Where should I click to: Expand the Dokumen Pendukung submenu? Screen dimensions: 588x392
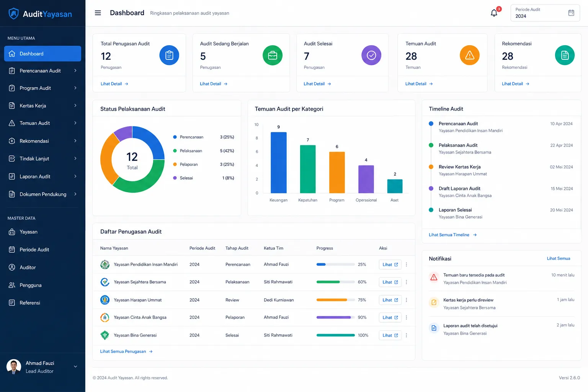coord(75,194)
